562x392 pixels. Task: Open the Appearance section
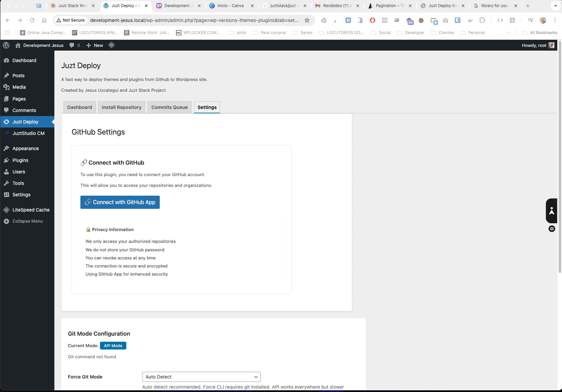point(25,148)
